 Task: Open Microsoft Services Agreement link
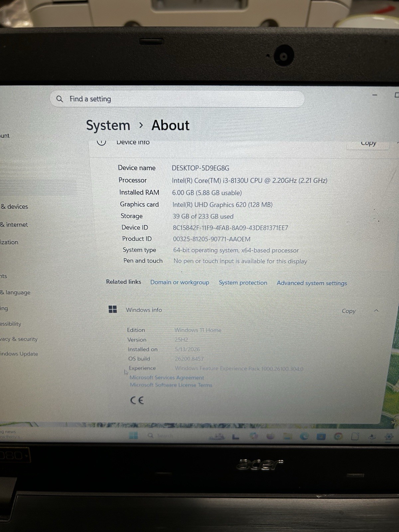[167, 377]
